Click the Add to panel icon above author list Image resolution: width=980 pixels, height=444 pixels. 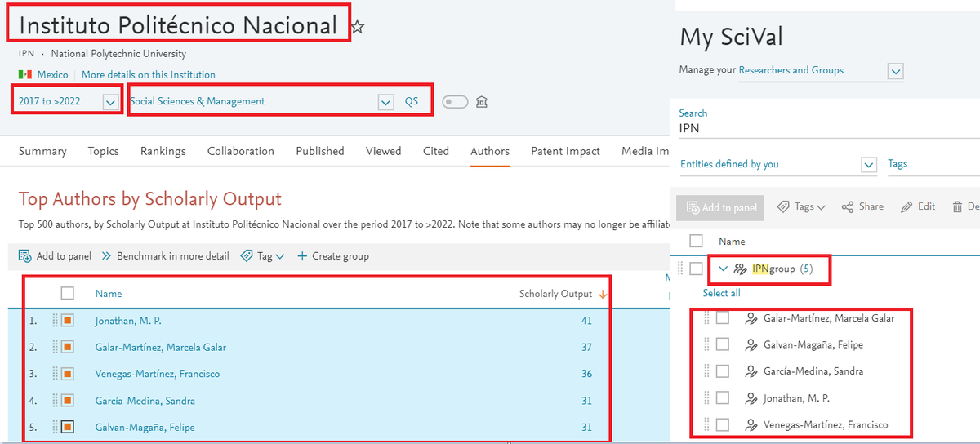pos(25,256)
